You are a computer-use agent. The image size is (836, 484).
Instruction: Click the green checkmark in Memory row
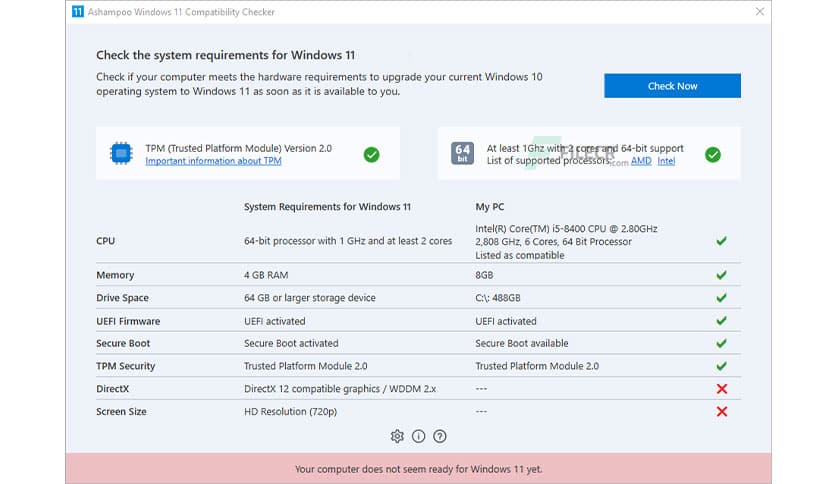(x=721, y=275)
